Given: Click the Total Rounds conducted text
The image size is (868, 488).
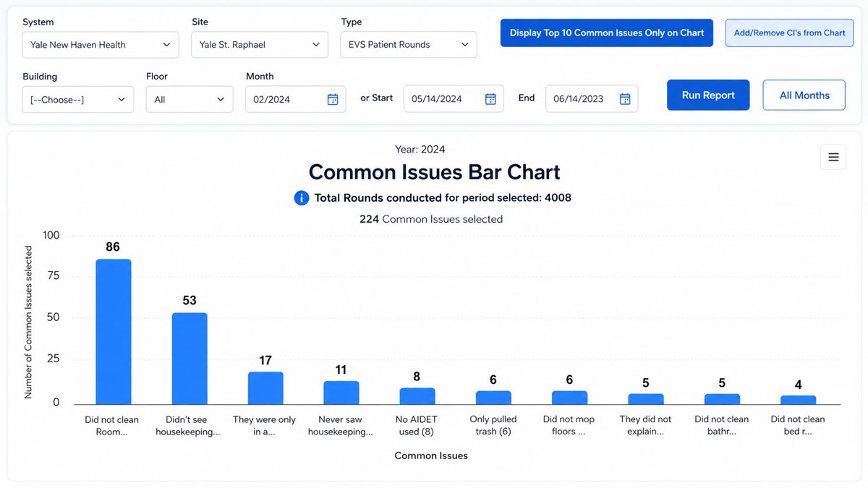Looking at the screenshot, I should [443, 198].
